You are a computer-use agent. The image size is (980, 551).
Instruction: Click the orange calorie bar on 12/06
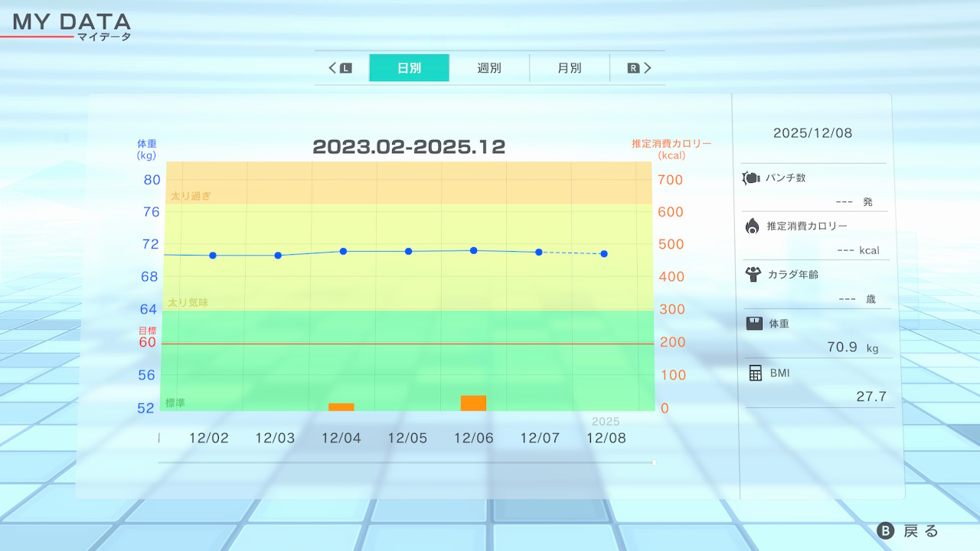[473, 403]
